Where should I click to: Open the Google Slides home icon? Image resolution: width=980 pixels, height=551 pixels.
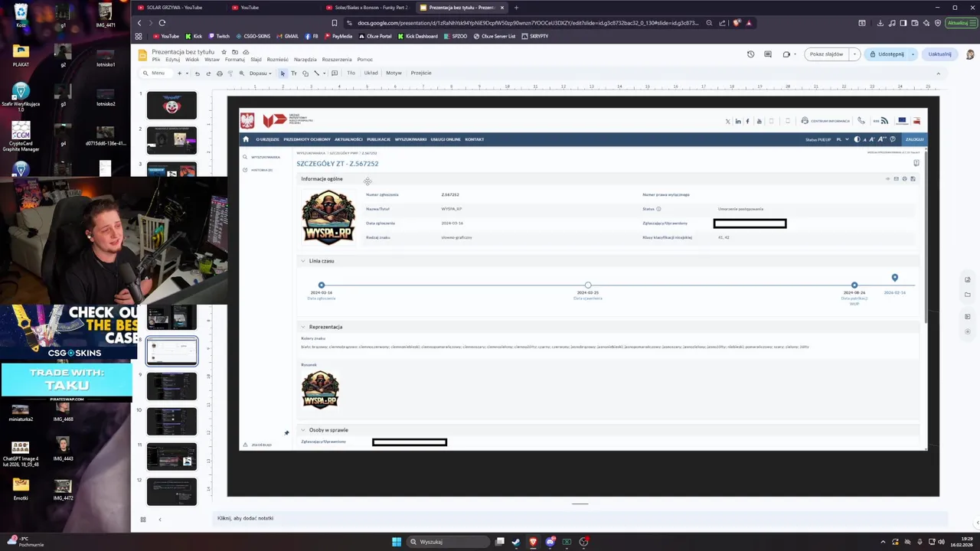click(142, 55)
